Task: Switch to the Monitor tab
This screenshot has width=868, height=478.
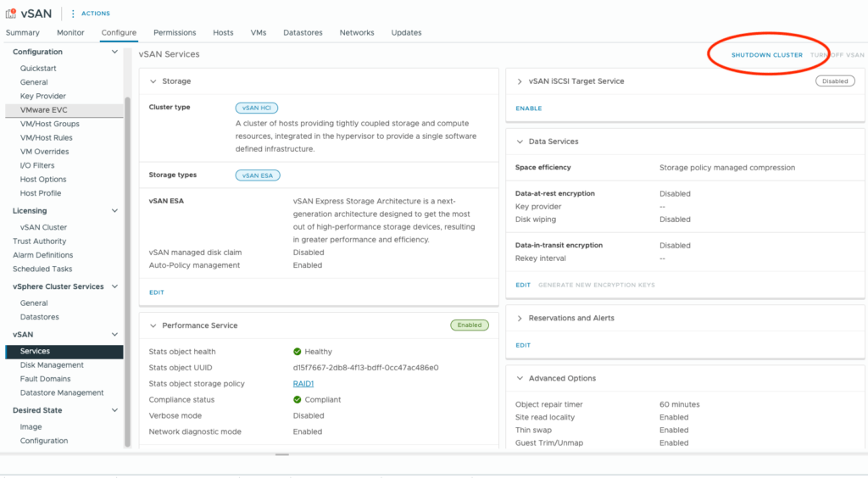Action: coord(70,33)
